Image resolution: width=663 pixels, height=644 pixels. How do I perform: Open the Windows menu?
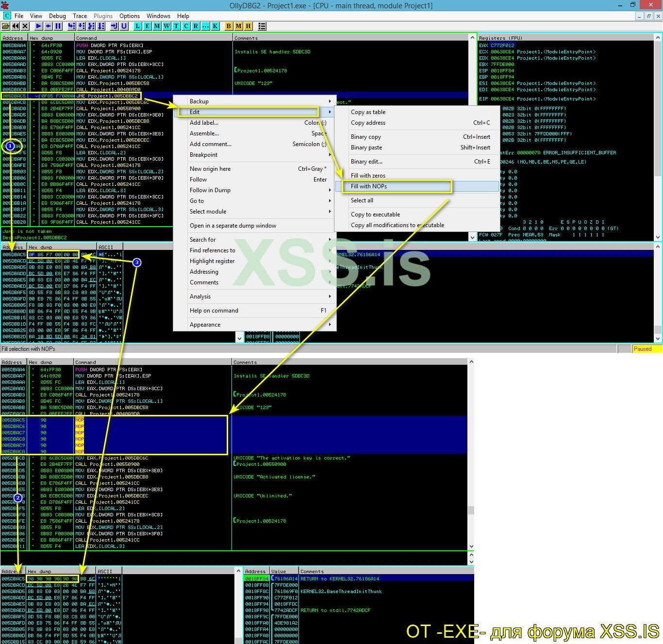click(x=158, y=16)
